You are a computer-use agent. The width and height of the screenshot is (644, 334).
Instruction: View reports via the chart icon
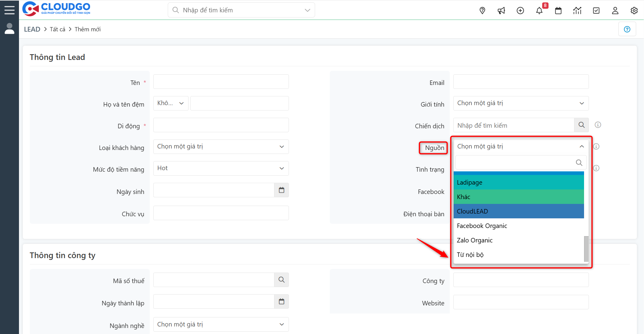pyautogui.click(x=577, y=10)
